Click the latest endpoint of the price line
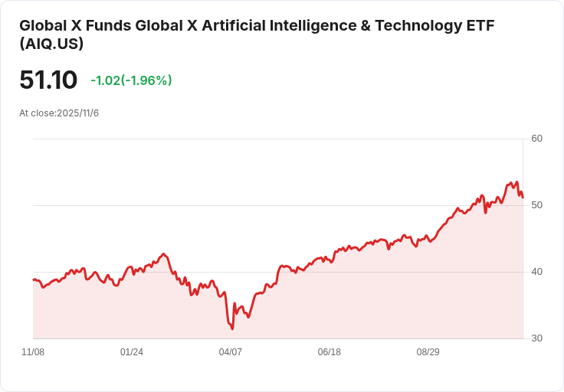 [523, 198]
